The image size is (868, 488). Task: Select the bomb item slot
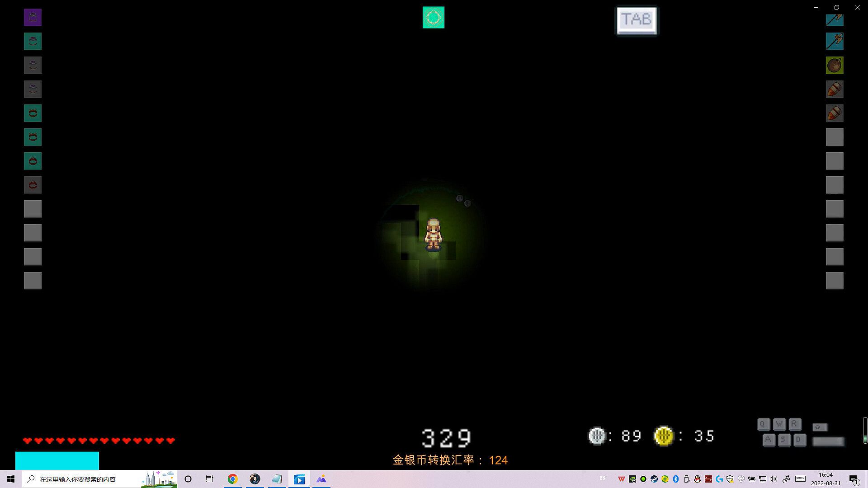pyautogui.click(x=835, y=66)
